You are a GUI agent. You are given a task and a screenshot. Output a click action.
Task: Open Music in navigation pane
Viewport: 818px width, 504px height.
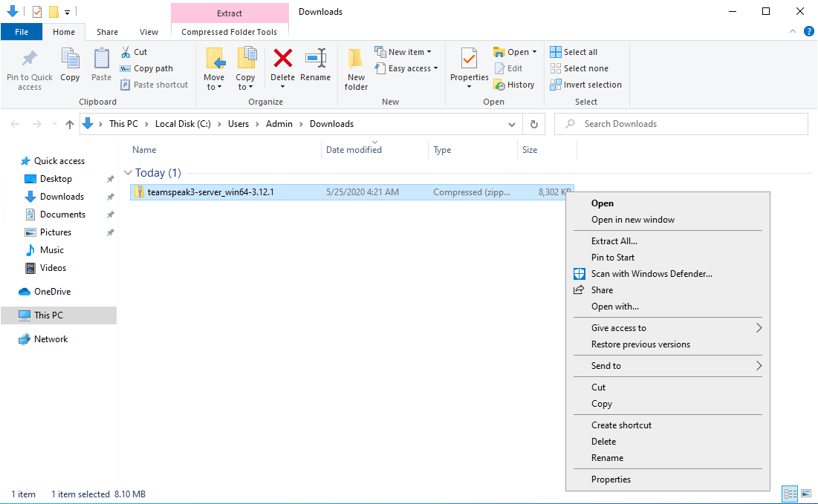pos(52,249)
